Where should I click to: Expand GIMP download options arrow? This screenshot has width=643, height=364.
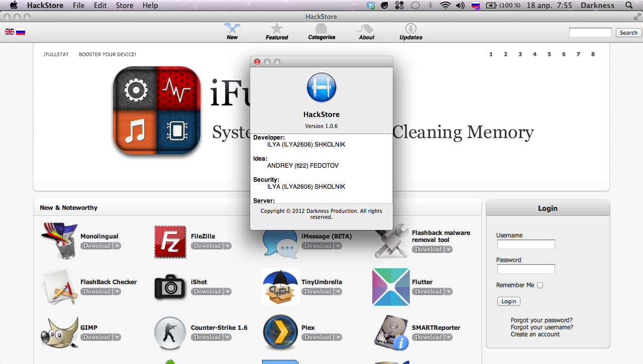(x=117, y=337)
